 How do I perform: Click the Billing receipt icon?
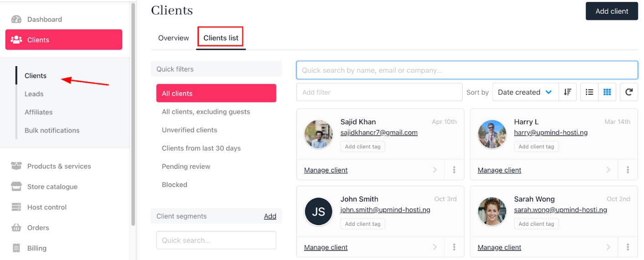(x=16, y=248)
